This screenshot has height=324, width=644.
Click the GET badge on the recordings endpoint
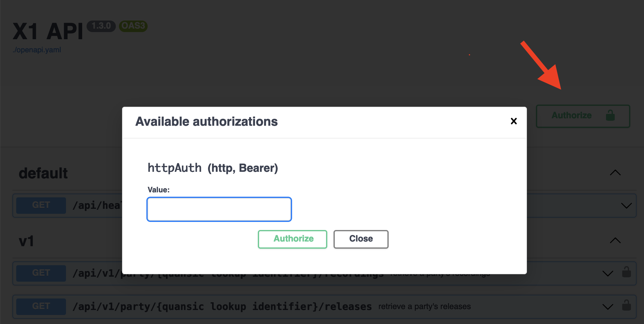[40, 273]
